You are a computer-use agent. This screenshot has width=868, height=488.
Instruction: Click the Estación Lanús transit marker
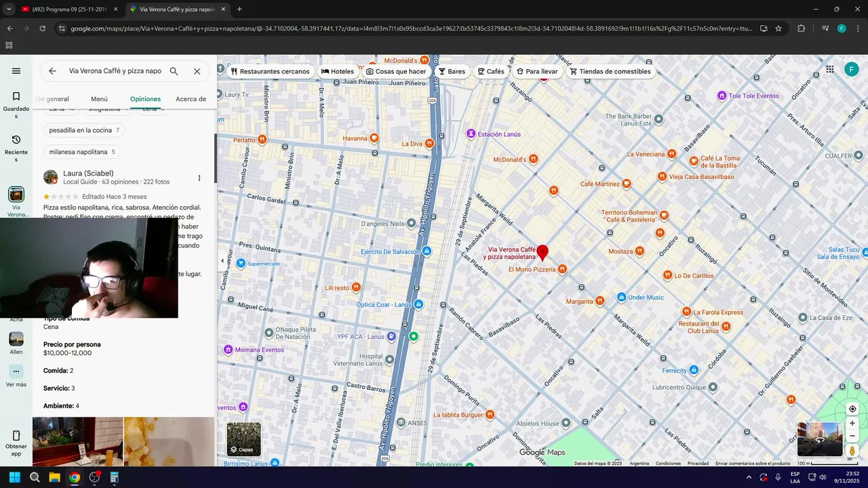(x=471, y=134)
